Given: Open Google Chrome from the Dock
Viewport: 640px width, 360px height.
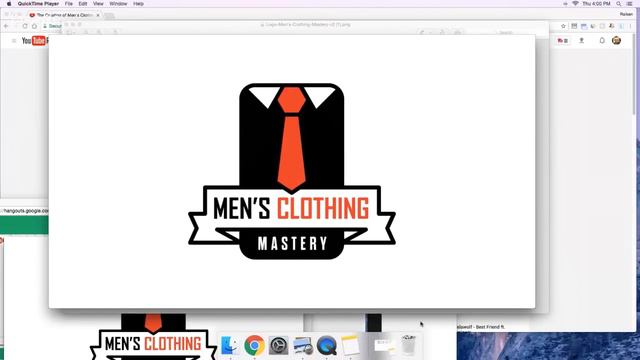Looking at the screenshot, I should pos(254,345).
